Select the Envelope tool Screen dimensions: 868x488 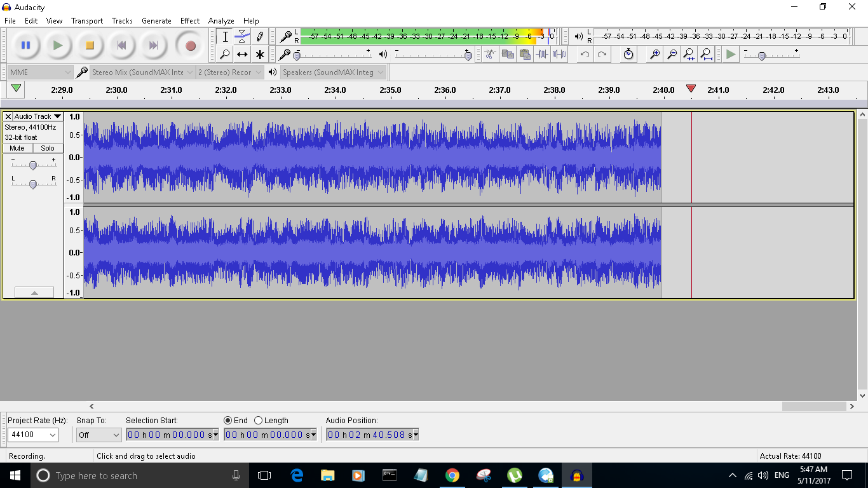pyautogui.click(x=242, y=37)
